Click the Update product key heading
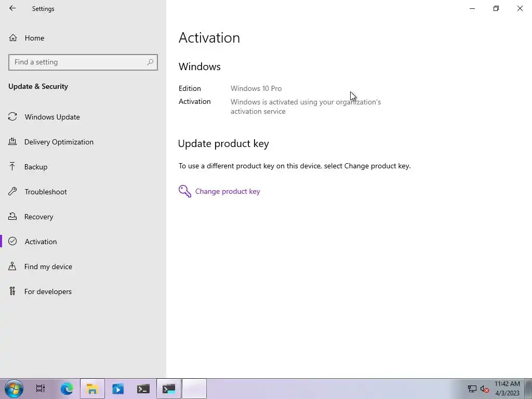Screen dimensions: 532x399 (223, 143)
